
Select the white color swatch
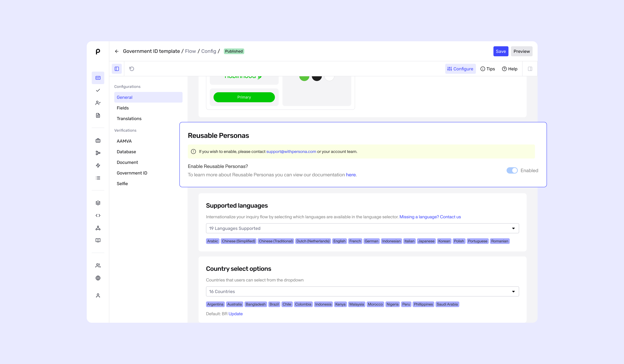[329, 78]
